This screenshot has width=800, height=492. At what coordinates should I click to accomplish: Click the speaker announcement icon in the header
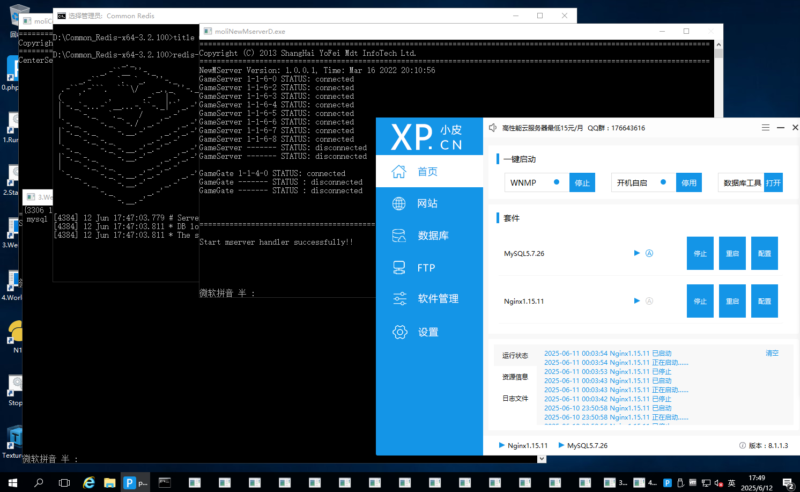pos(492,128)
